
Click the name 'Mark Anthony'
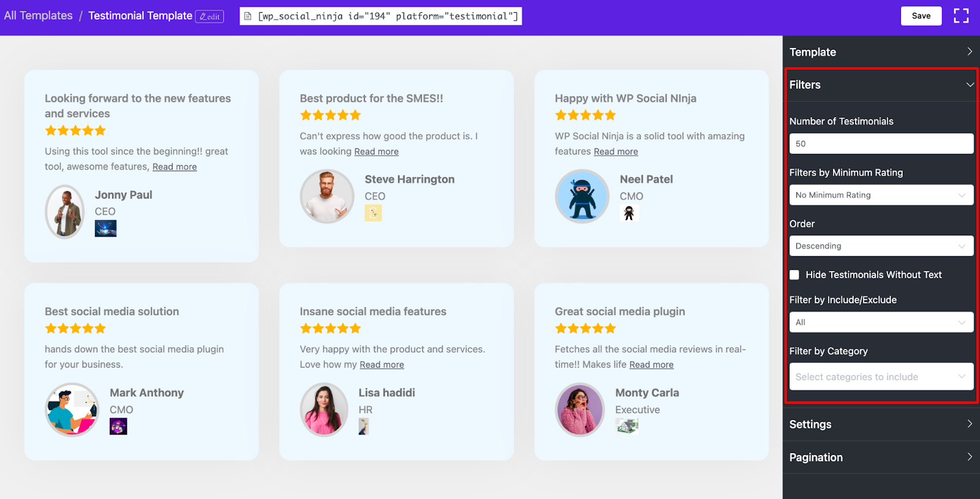pyautogui.click(x=147, y=392)
